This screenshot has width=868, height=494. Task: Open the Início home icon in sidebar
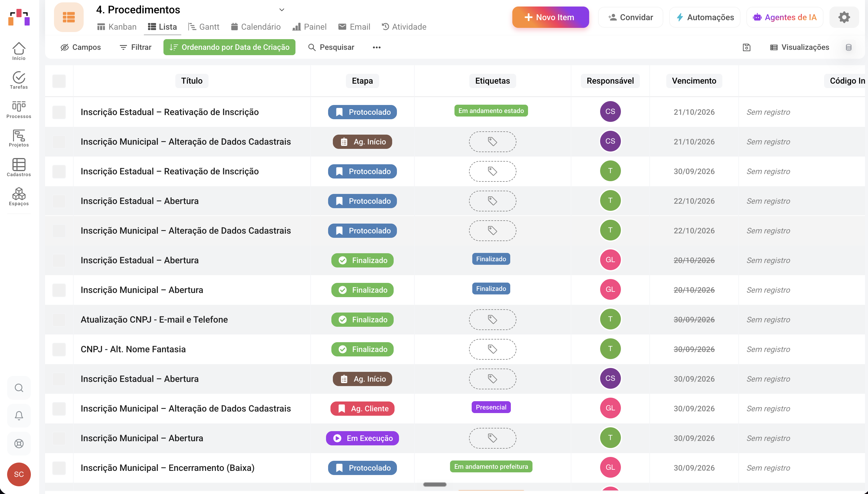point(19,51)
